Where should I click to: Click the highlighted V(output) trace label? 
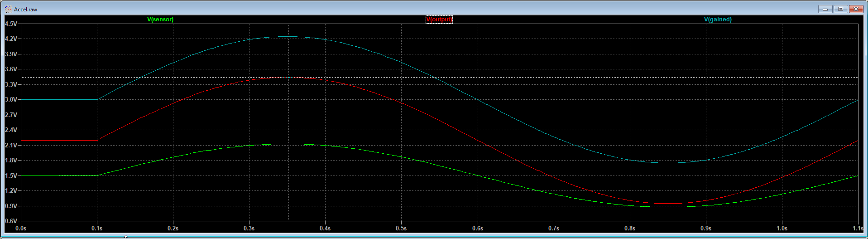click(439, 20)
